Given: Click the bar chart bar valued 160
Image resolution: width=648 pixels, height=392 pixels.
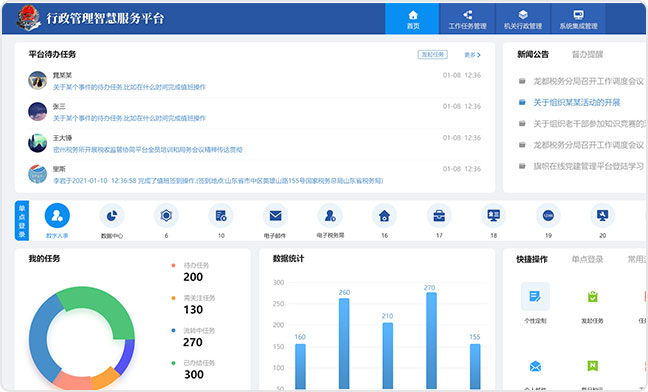Looking at the screenshot, I should (300, 366).
